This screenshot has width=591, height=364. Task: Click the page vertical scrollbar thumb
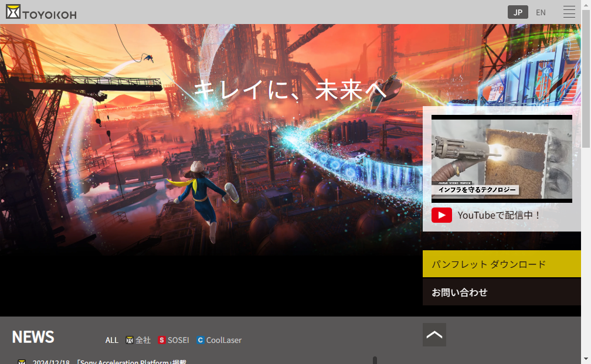pos(586,79)
